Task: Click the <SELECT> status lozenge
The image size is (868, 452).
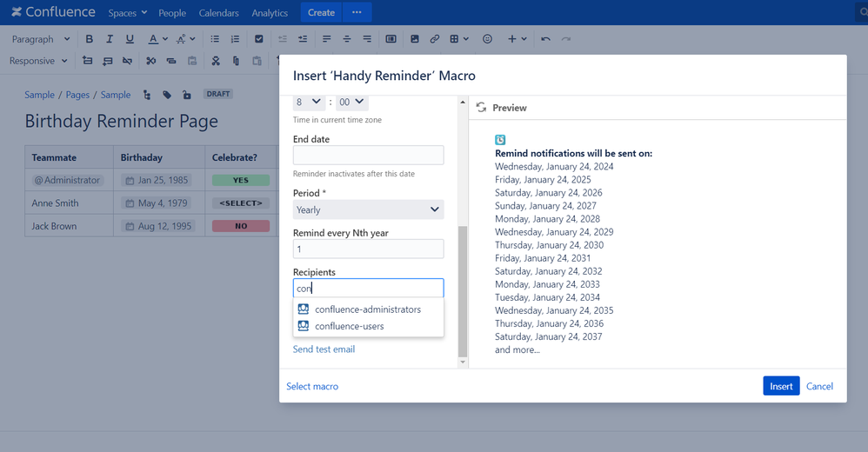Action: [241, 203]
